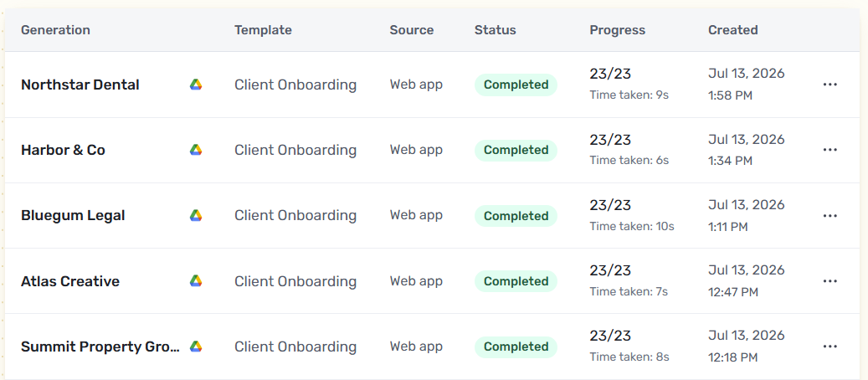Click the Google Drive icon for Bluegum Legal
This screenshot has height=380, width=868.
(x=196, y=215)
